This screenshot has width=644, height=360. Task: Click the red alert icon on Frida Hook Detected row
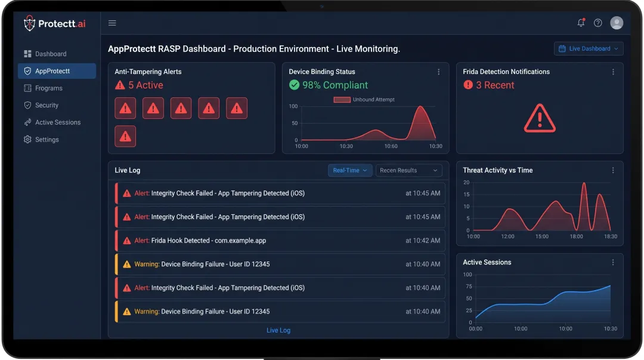pos(127,241)
